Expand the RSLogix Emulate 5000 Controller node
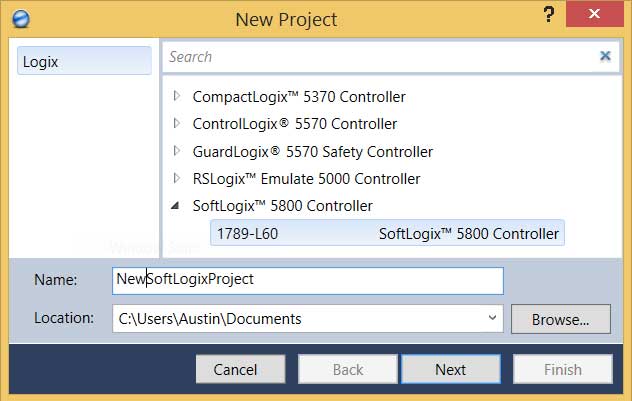 (177, 178)
